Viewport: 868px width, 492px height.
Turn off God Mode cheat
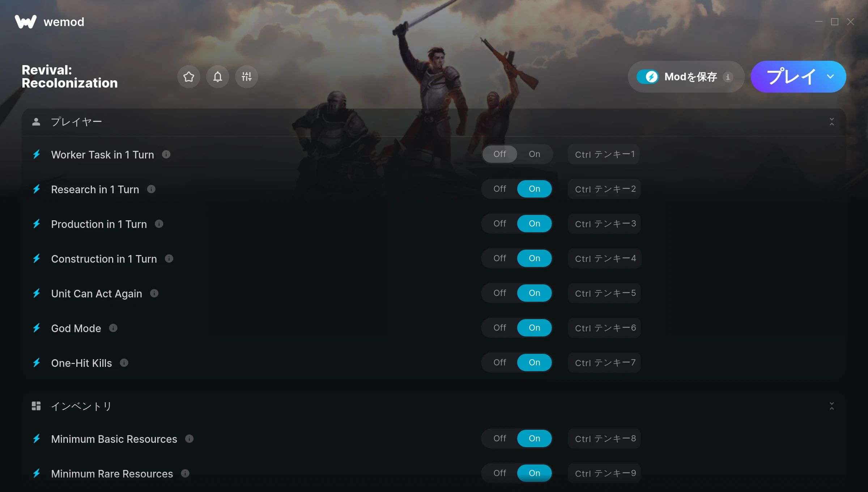click(x=500, y=328)
